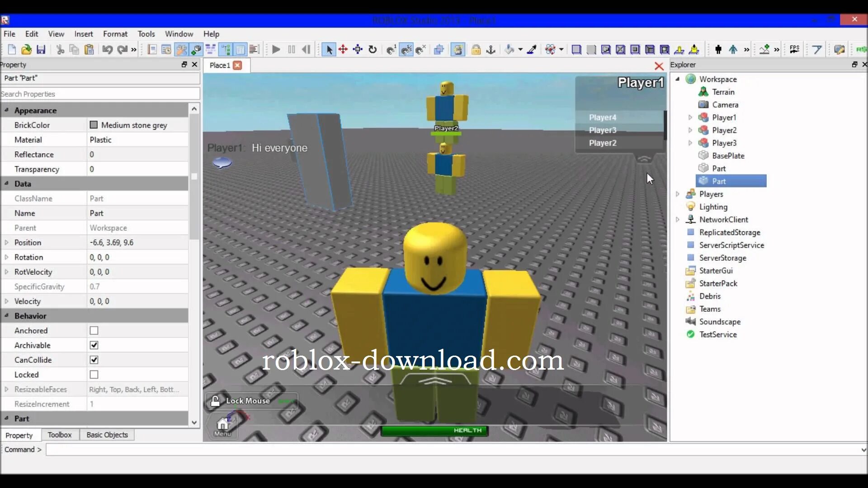Open the View menu
This screenshot has width=868, height=488.
click(56, 34)
